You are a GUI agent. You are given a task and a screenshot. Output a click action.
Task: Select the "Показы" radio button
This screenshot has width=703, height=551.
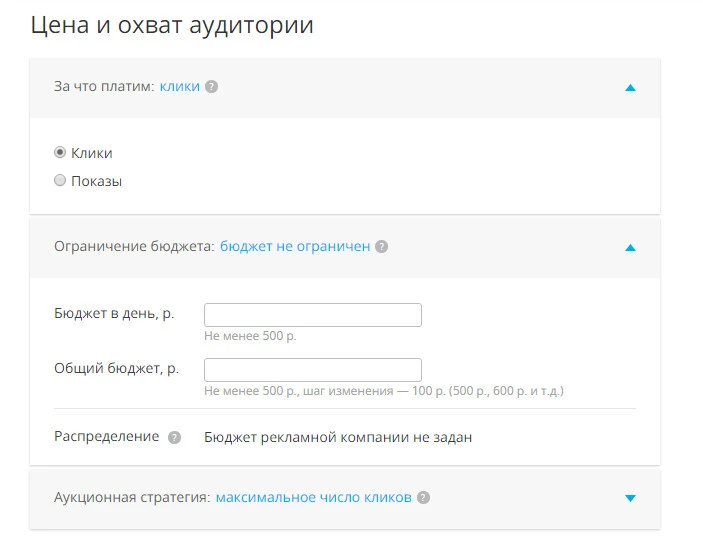(x=60, y=181)
